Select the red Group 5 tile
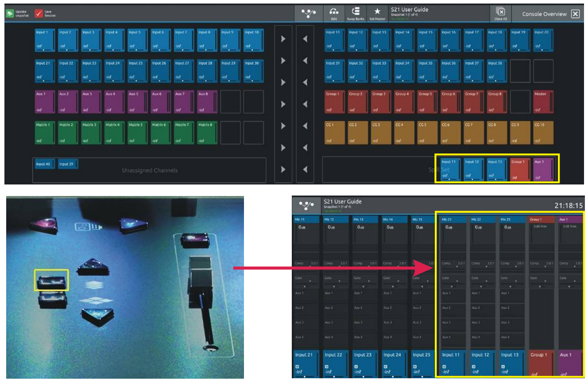The width and height of the screenshot is (588, 384). 427,102
